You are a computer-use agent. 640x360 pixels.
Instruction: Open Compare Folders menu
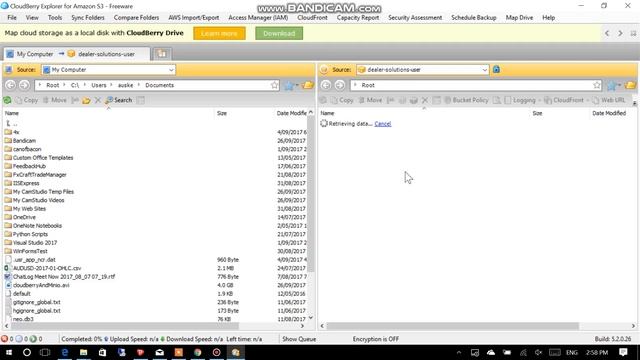(136, 18)
